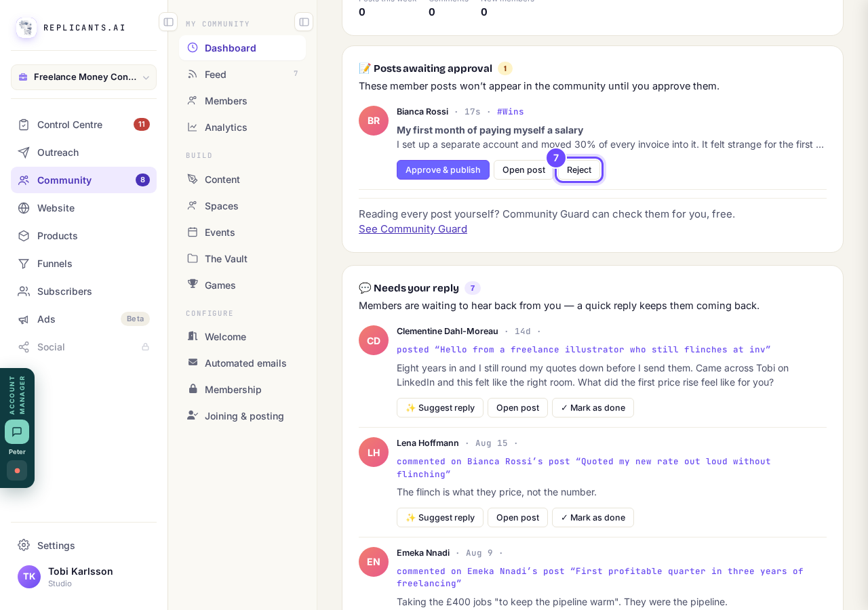Mark Clementine Dahl-Moreau's post as done
This screenshot has width=868, height=610.
tap(593, 408)
